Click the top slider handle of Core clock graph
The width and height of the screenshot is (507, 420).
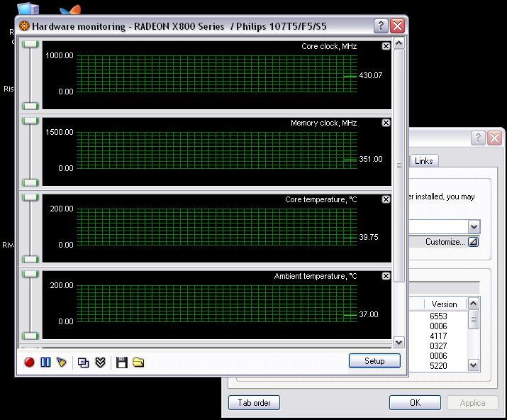click(30, 44)
